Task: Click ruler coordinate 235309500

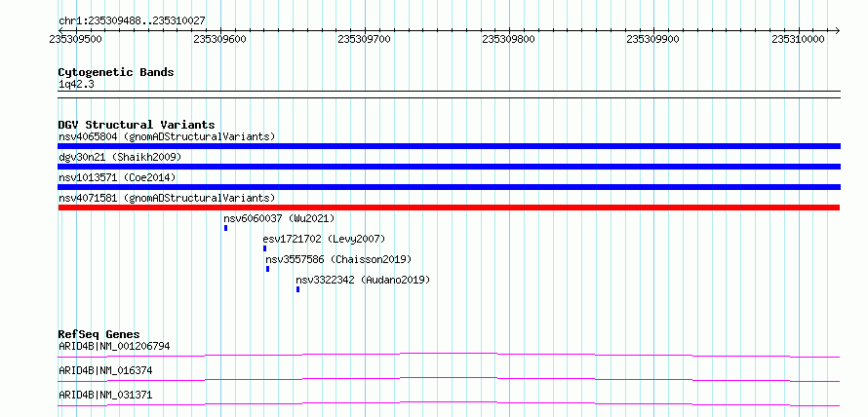Action: 75,39
